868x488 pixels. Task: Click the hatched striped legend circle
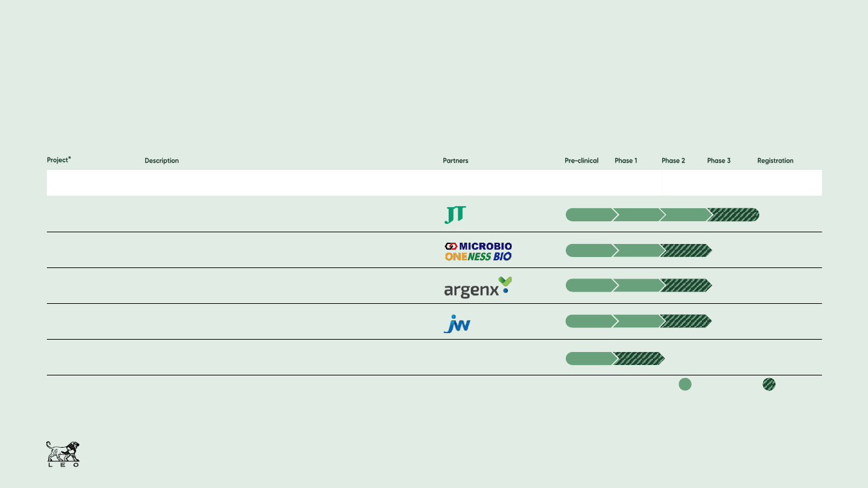coord(769,385)
